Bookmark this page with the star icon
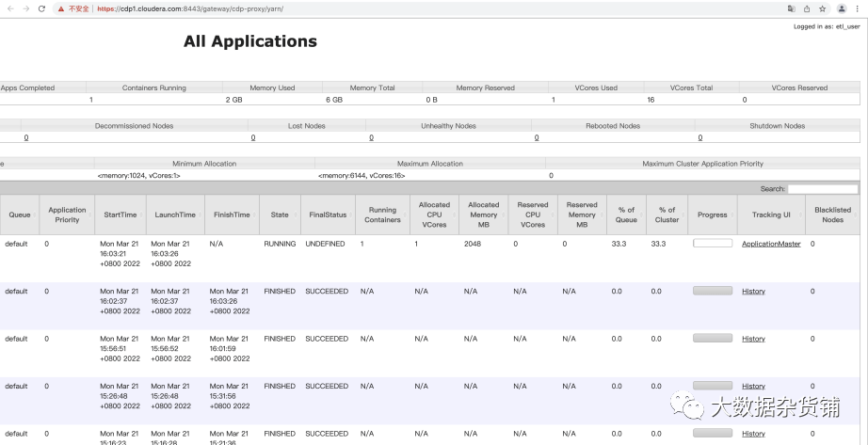This screenshot has width=868, height=445. [823, 8]
